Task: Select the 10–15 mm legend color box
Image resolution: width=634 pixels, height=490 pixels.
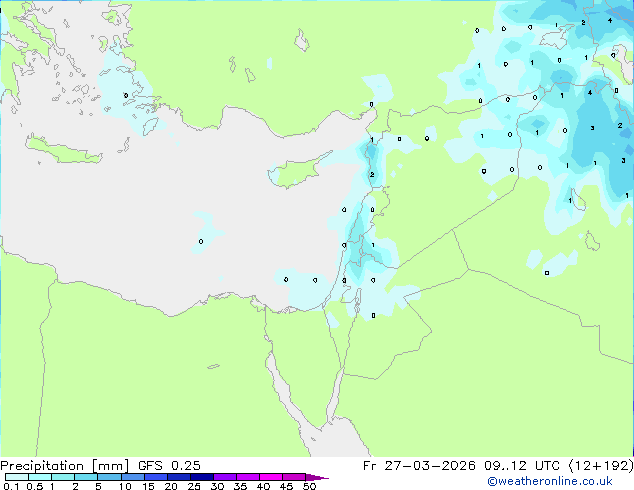Action: pos(133,477)
